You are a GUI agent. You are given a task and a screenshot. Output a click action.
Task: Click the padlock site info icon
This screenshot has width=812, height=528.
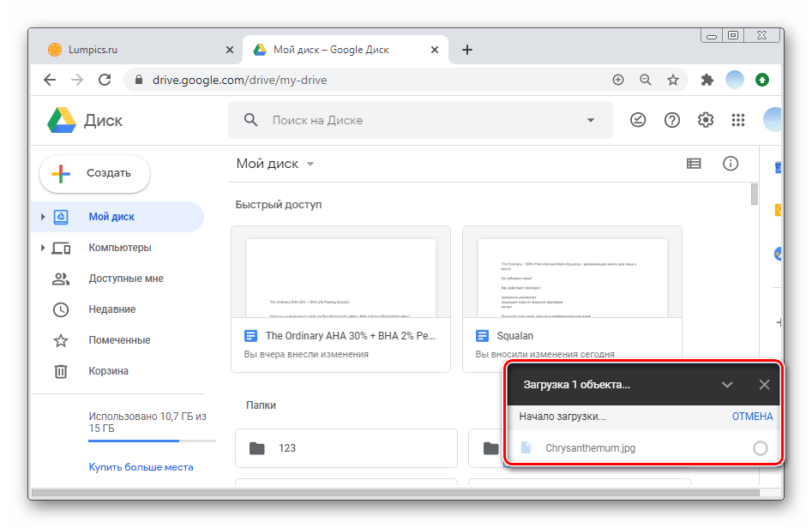(138, 80)
